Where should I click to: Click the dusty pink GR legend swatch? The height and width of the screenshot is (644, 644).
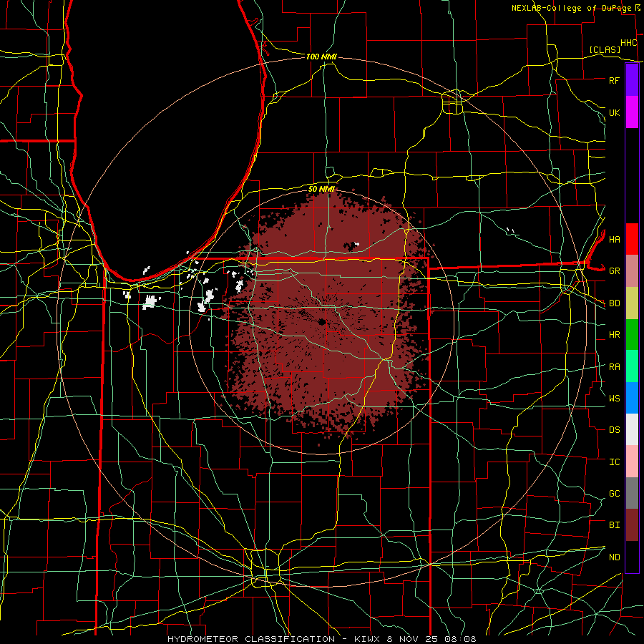click(x=632, y=271)
